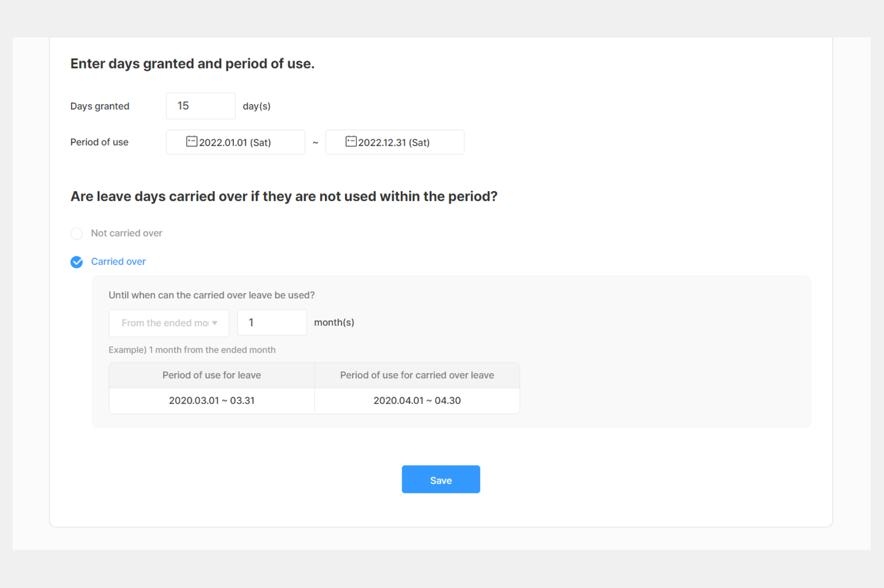The image size is (884, 588).
Task: Click the start date calendar icon
Action: 192,141
